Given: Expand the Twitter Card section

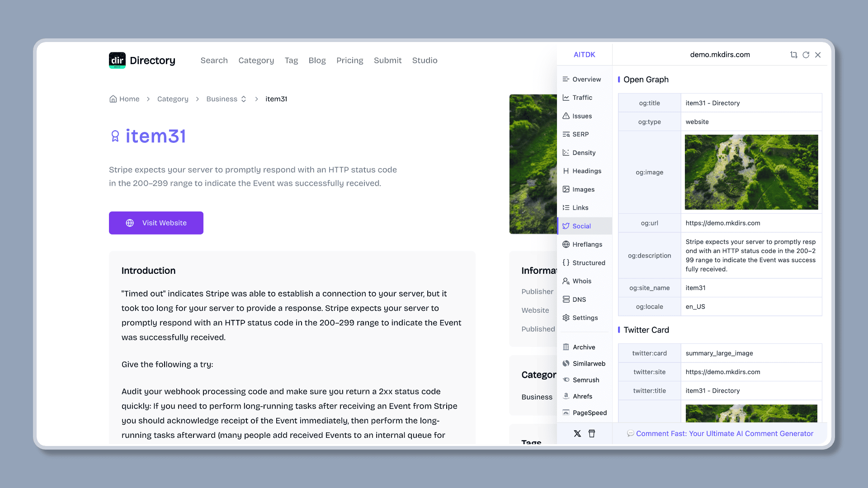Looking at the screenshot, I should coord(646,329).
